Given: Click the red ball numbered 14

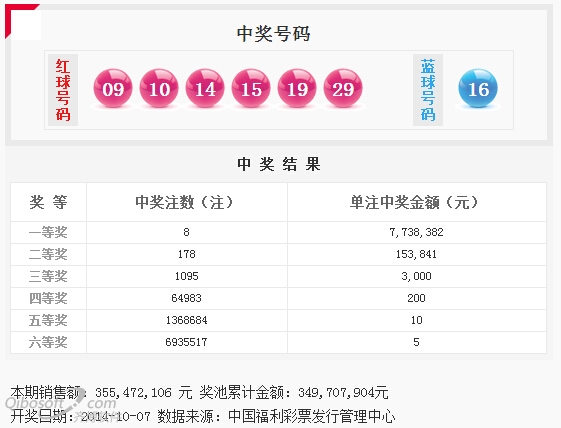Looking at the screenshot, I should tap(205, 88).
